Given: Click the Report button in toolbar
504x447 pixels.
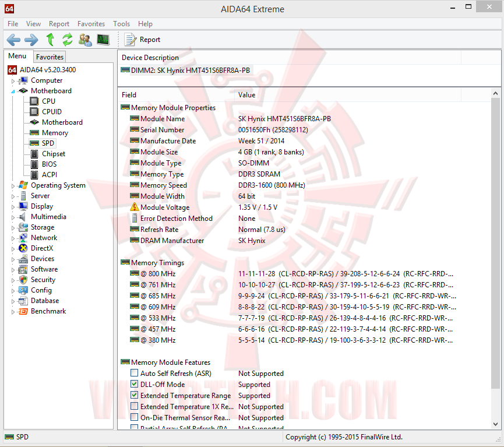Looking at the screenshot, I should [x=143, y=40].
